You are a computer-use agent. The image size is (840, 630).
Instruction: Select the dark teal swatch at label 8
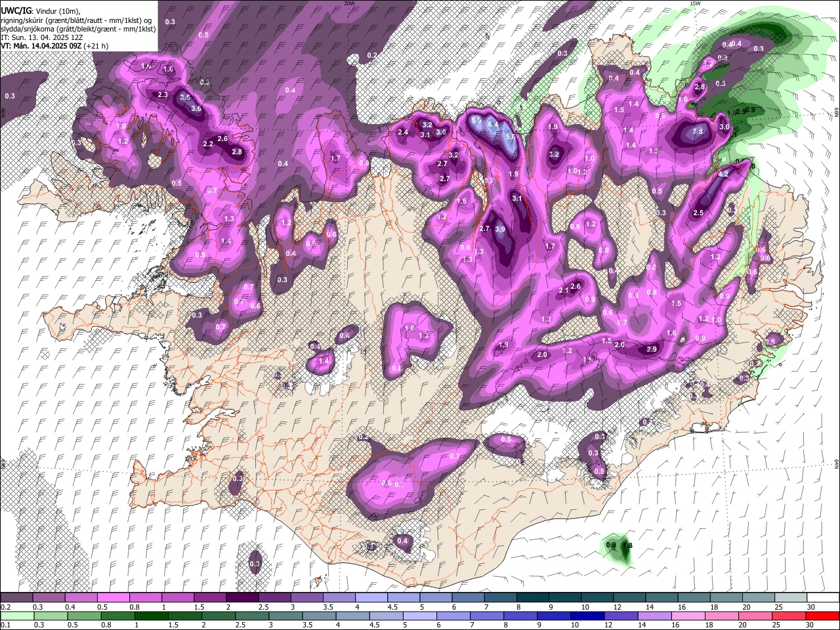[532, 598]
